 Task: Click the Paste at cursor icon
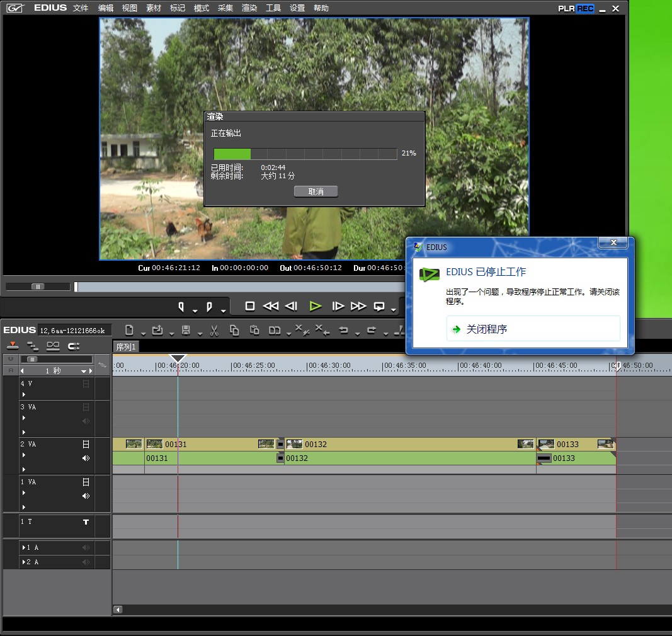(254, 330)
